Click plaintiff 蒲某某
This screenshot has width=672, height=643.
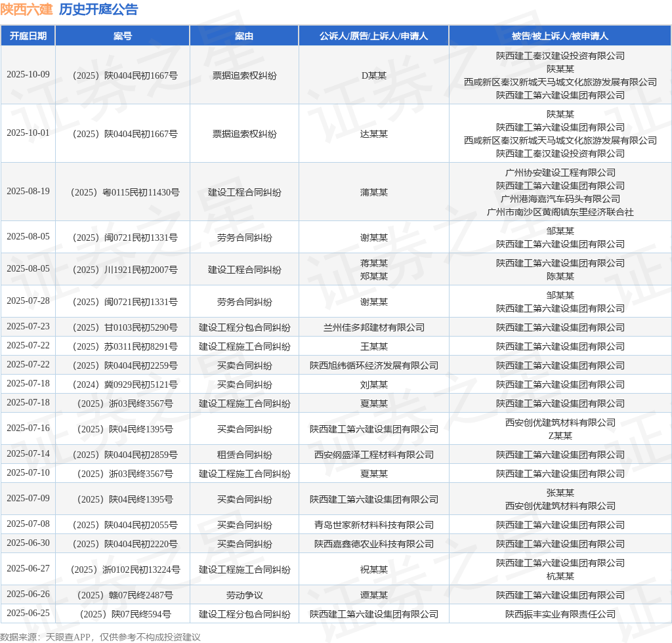pyautogui.click(x=373, y=192)
